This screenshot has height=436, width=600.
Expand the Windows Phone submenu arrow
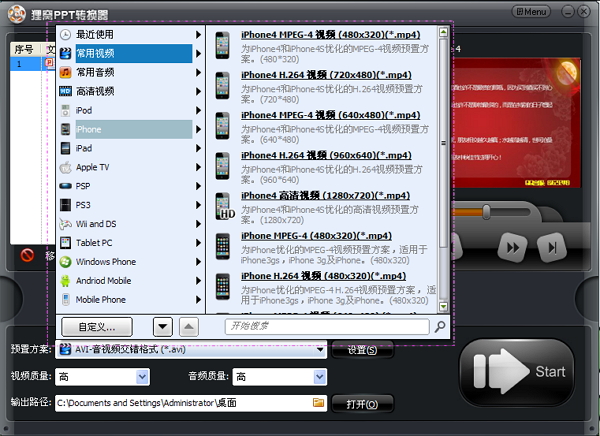click(x=198, y=262)
